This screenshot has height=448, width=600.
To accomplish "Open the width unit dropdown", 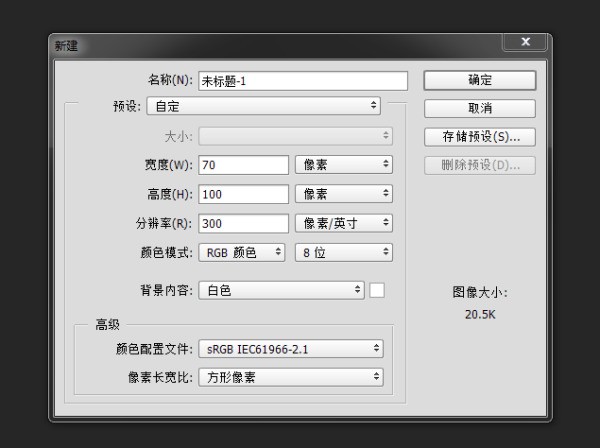I will tap(344, 164).
